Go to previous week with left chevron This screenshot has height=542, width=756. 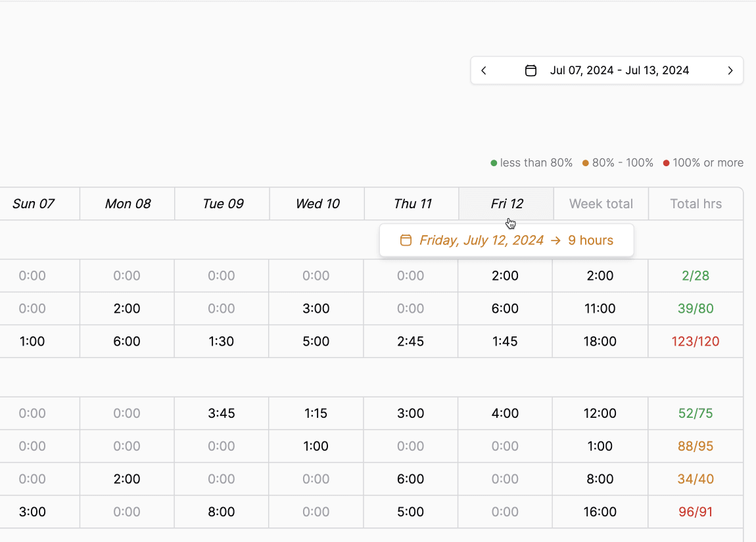click(484, 70)
